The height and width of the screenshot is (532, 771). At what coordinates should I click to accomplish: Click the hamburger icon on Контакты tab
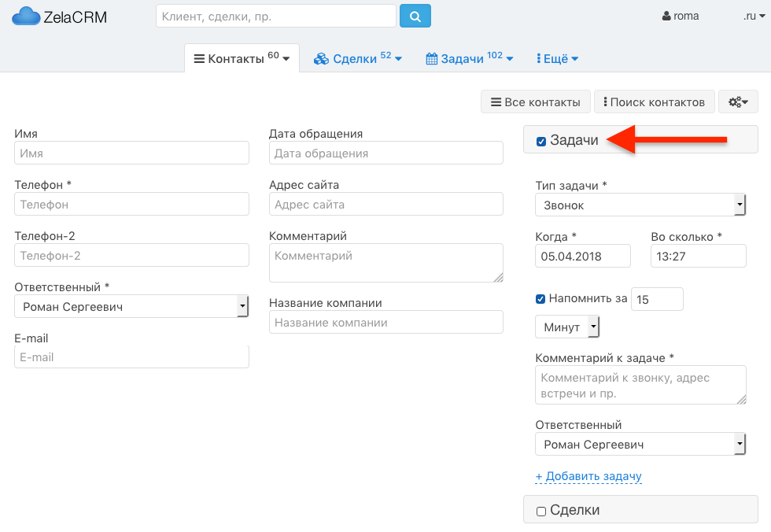pos(199,59)
